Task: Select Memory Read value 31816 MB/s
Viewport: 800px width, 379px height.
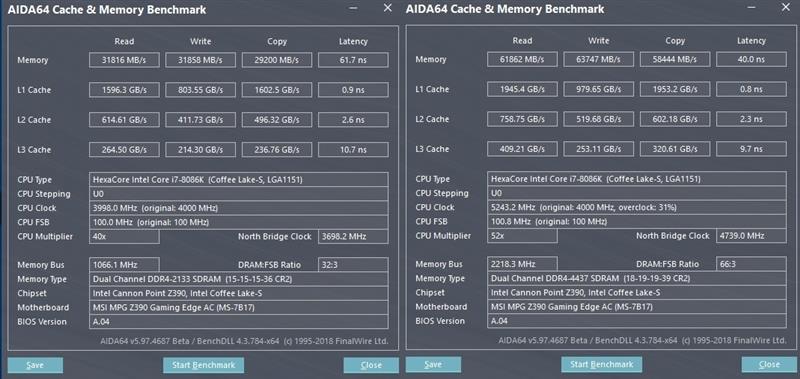Action: [x=124, y=60]
